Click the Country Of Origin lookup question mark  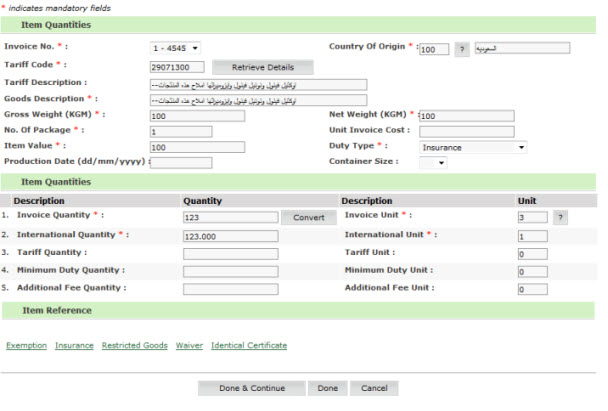point(461,49)
